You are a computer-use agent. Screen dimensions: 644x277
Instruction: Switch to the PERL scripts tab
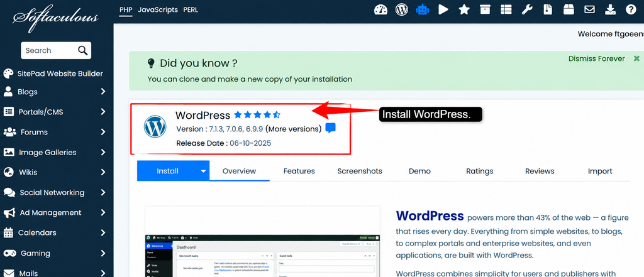click(x=191, y=9)
